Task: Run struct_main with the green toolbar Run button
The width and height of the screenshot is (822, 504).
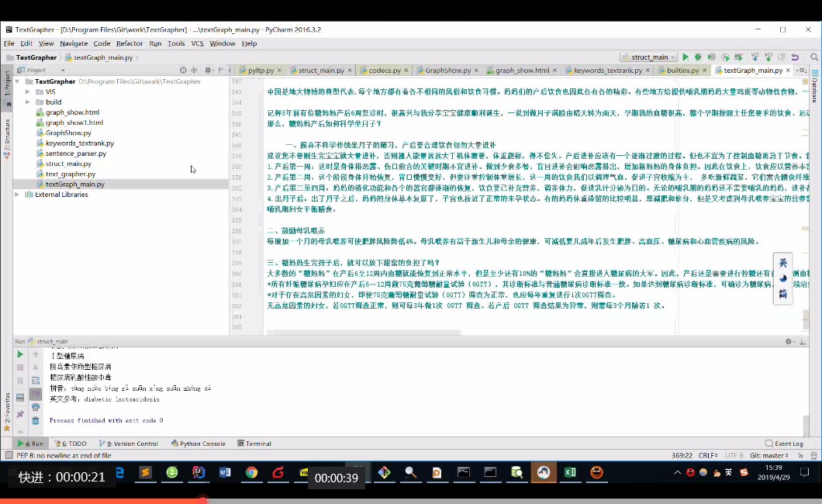Action: pos(686,57)
